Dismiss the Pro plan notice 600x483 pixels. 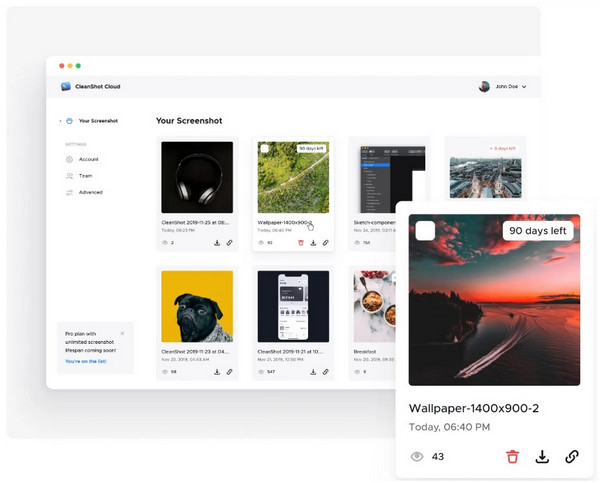tap(123, 333)
